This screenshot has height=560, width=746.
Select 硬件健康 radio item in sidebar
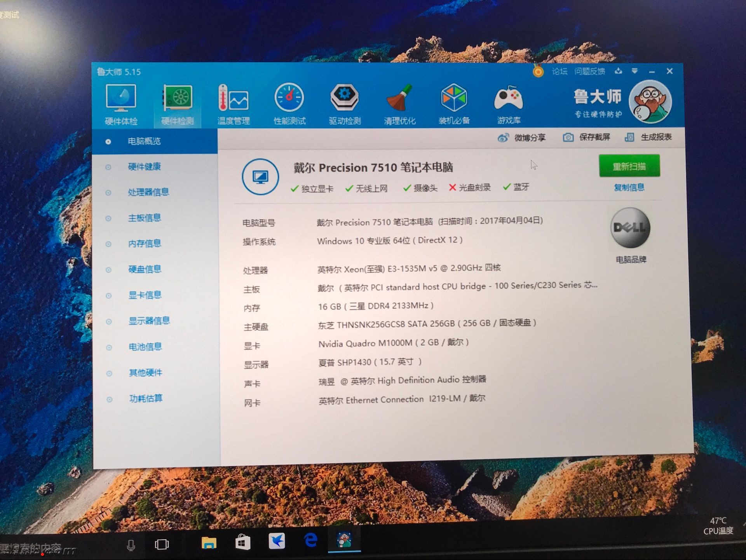(145, 167)
